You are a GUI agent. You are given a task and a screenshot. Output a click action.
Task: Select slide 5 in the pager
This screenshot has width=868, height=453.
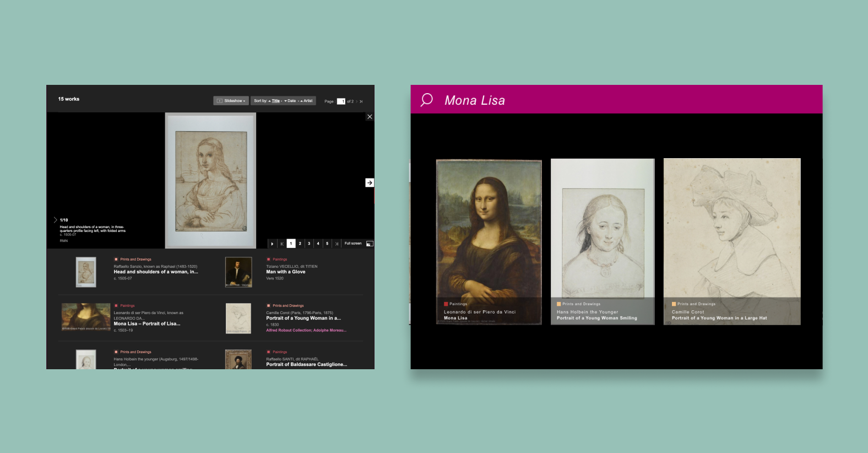(x=327, y=244)
